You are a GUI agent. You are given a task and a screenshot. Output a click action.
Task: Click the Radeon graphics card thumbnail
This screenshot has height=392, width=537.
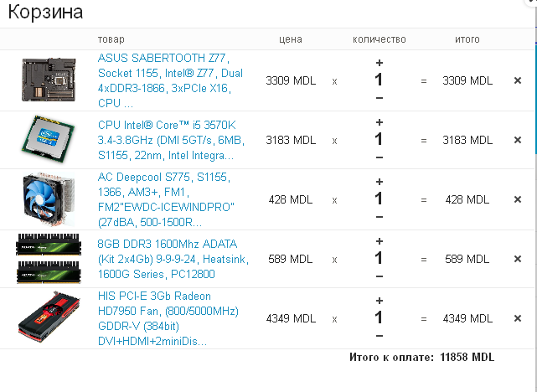point(49,318)
